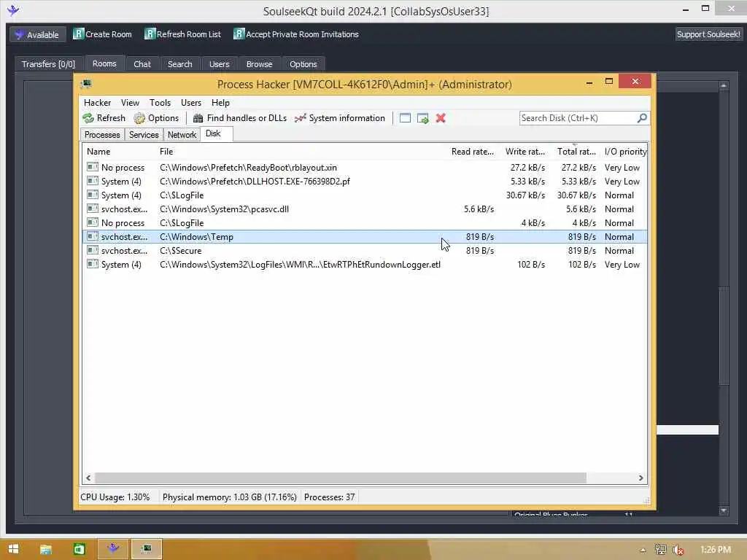Click the 1:26 PM taskbar clock

715,550
